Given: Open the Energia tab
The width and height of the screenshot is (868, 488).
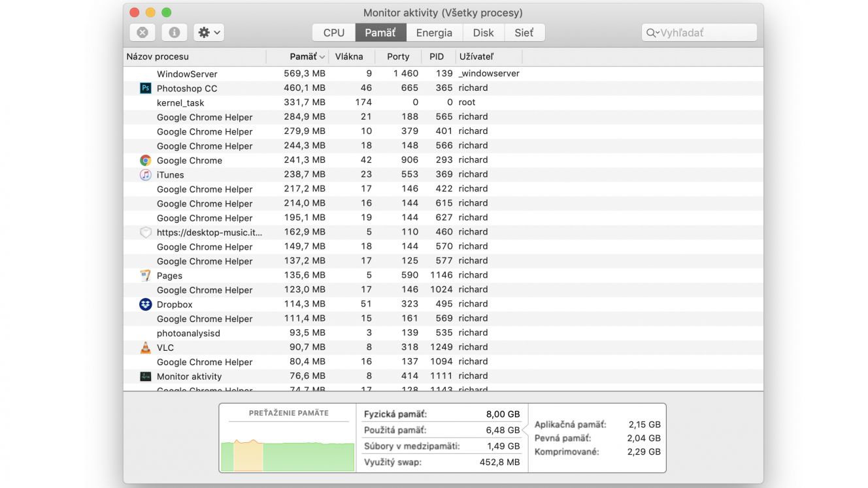Looking at the screenshot, I should [434, 33].
